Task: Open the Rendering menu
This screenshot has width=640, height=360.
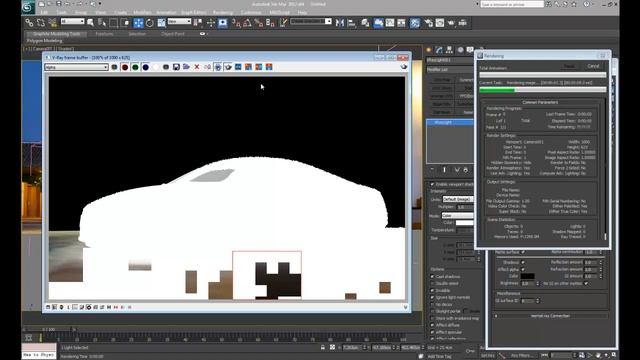Action: pos(223,13)
